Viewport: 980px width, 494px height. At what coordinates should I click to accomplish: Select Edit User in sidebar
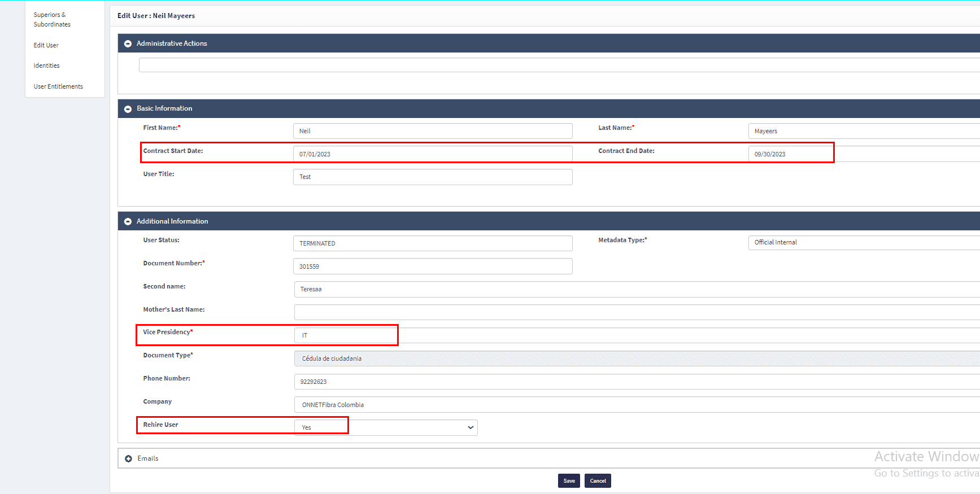pos(46,45)
